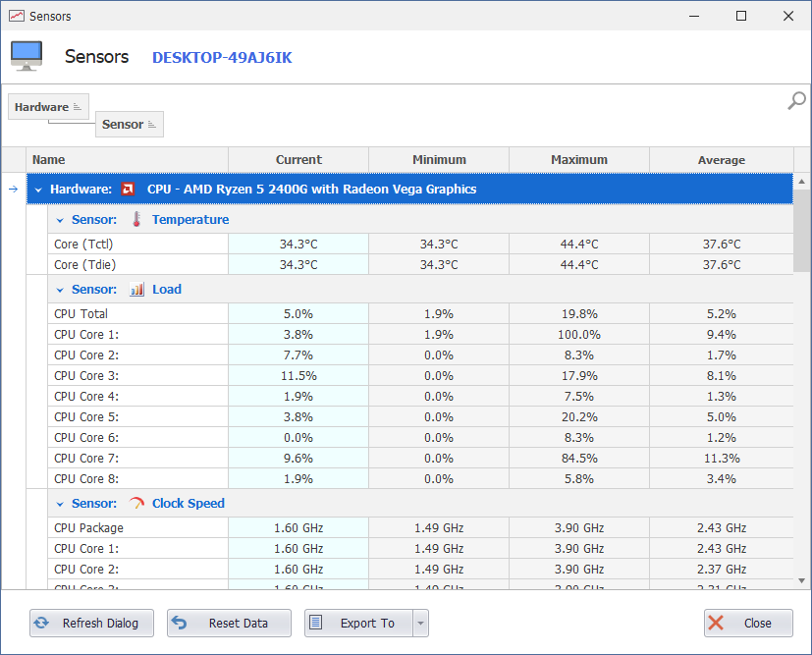The width and height of the screenshot is (812, 655).
Task: Click the search magnifier icon
Action: 796,100
